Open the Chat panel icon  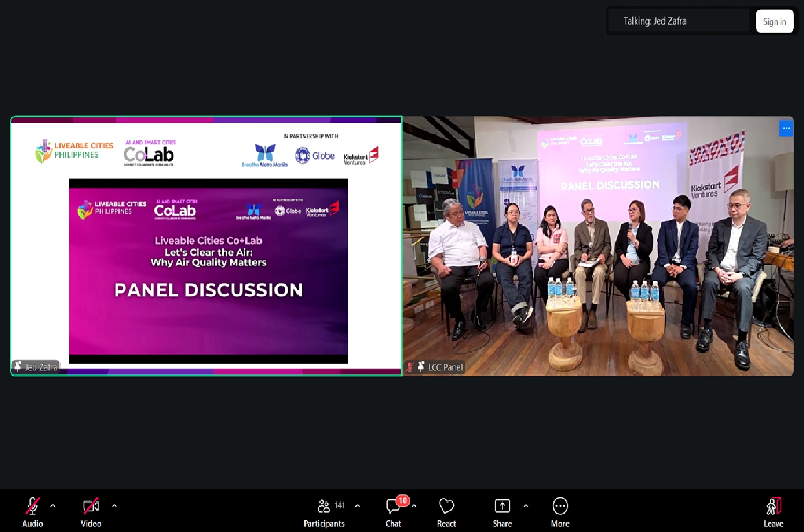point(393,506)
